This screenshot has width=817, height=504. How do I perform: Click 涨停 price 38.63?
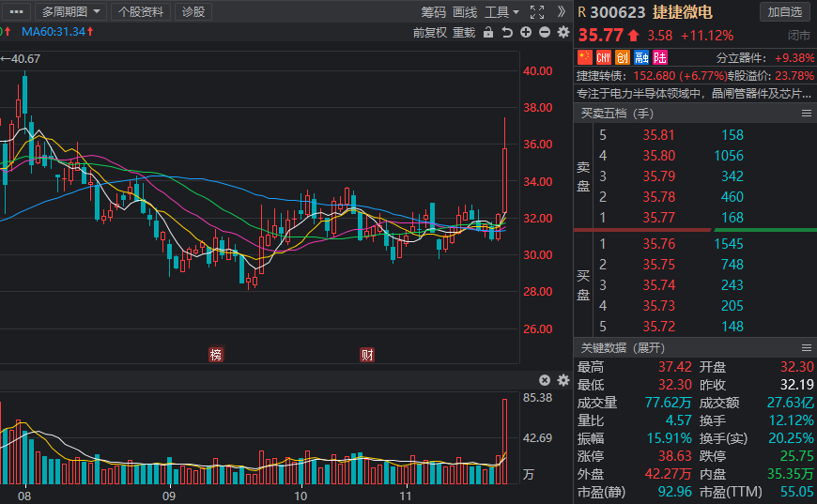[675, 456]
